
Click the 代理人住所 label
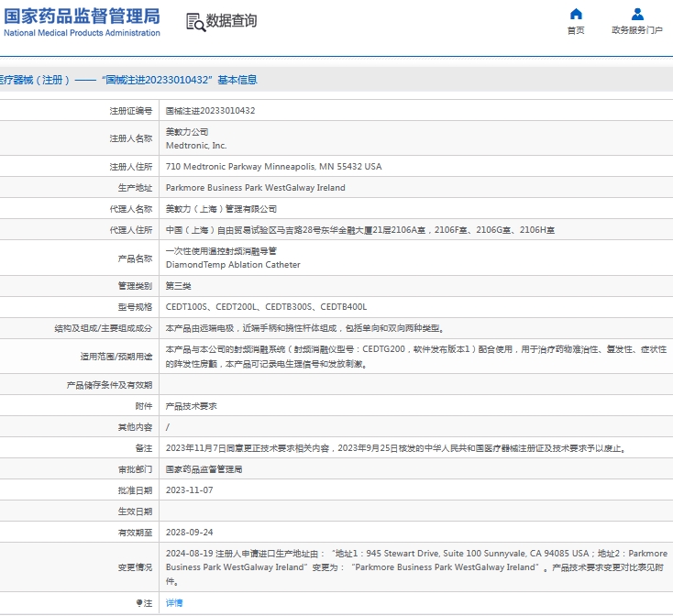(x=130, y=230)
